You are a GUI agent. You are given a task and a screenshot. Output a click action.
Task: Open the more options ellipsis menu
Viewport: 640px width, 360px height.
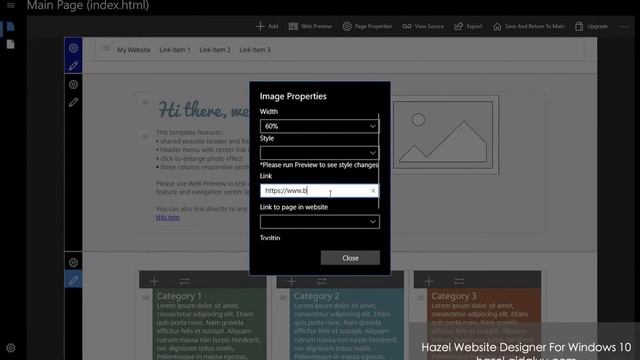(624, 27)
